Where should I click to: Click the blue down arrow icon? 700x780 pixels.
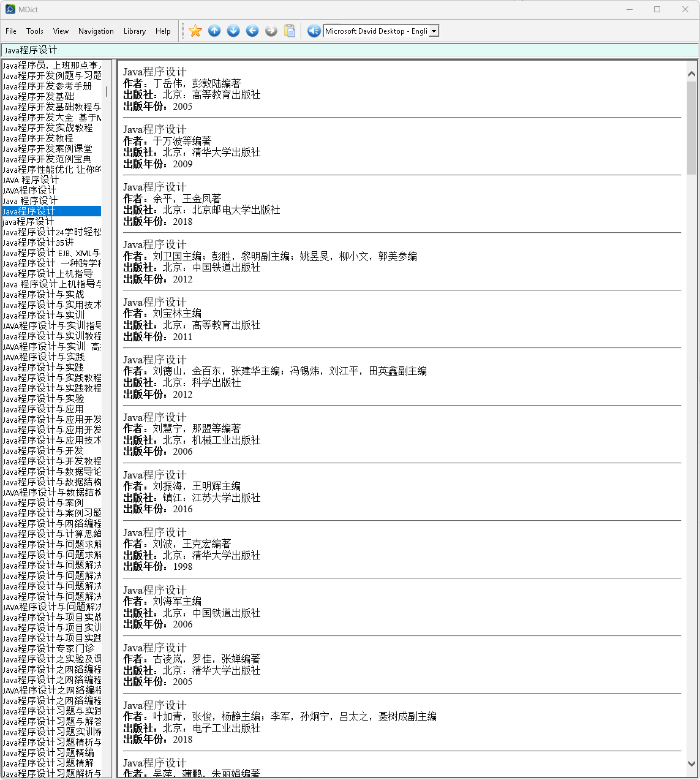pos(233,31)
